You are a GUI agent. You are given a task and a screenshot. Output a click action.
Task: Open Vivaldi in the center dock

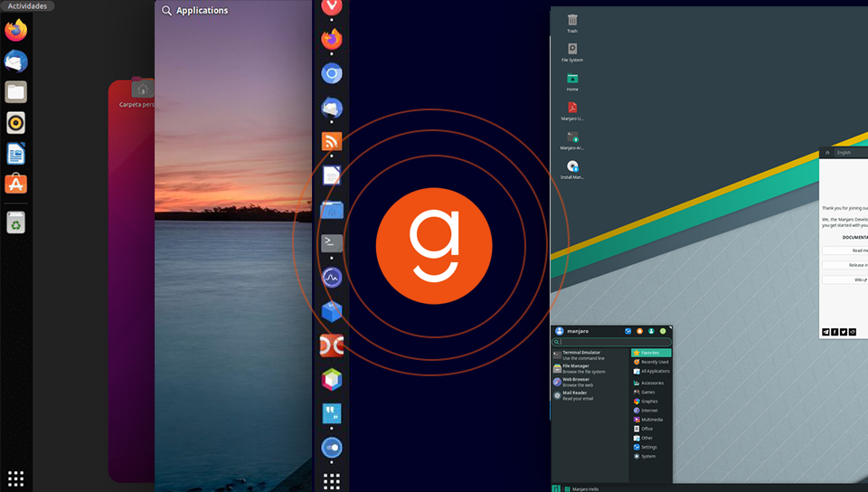(332, 6)
